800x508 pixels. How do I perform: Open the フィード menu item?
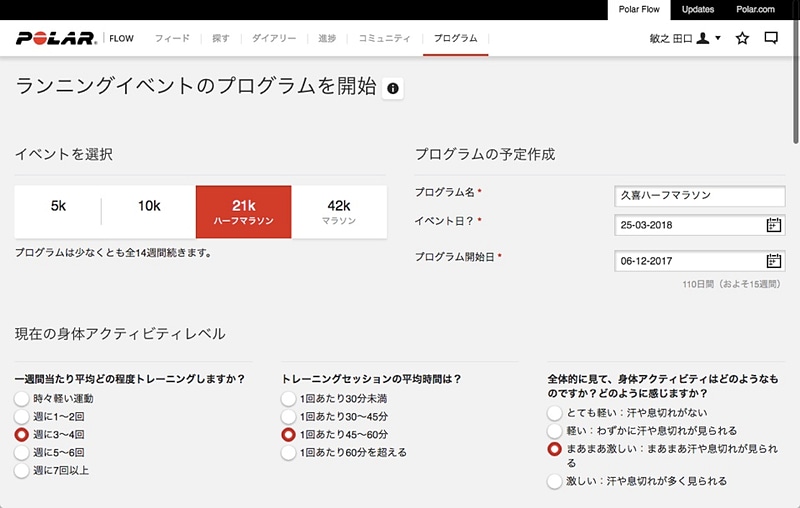point(172,38)
